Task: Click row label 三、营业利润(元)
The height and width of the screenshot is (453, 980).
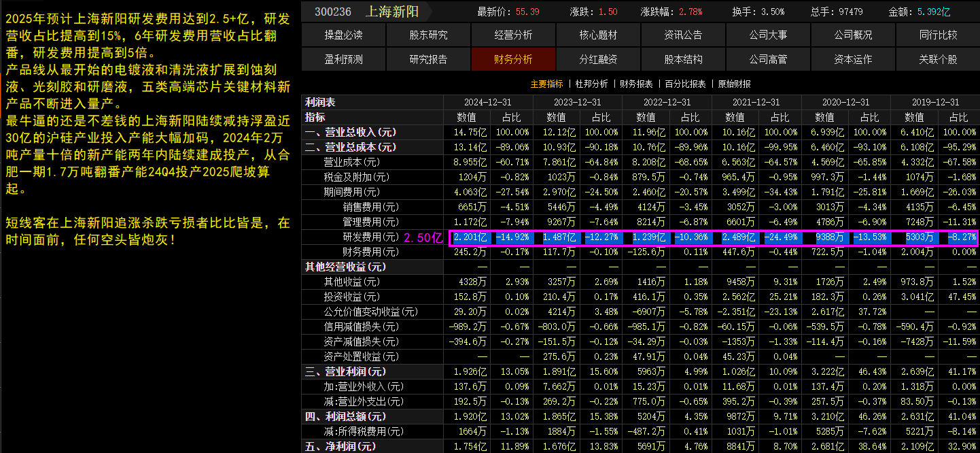Action: (345, 371)
